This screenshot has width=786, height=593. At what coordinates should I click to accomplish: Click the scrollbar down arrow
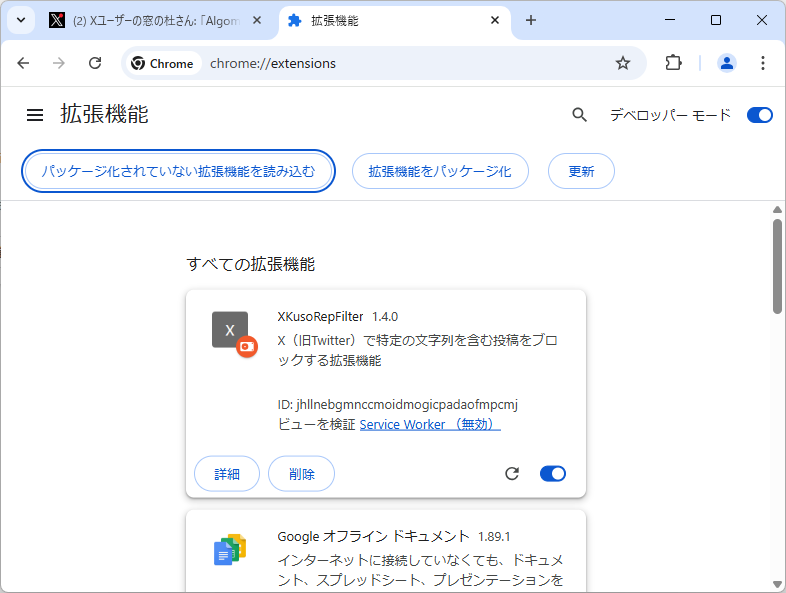pyautogui.click(x=777, y=584)
